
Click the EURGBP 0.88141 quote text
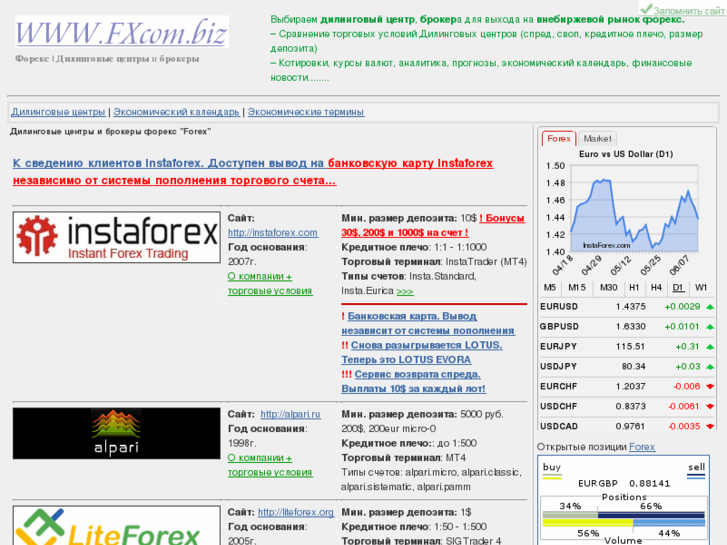[x=624, y=483]
